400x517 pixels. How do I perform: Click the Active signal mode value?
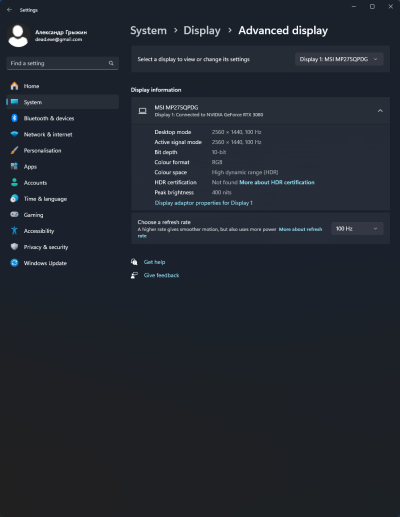coord(236,142)
